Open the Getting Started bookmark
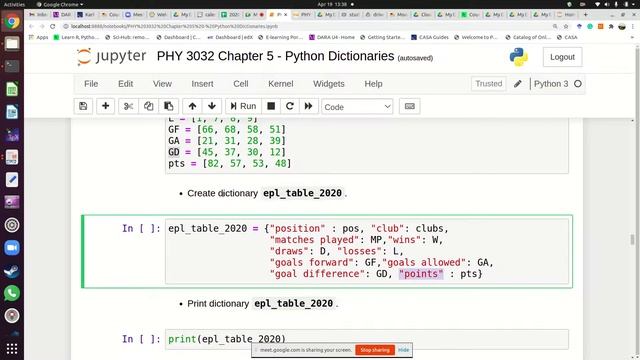This screenshot has height=360, width=640. tap(382, 37)
